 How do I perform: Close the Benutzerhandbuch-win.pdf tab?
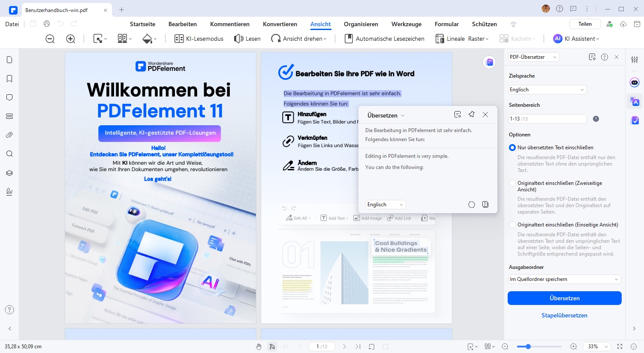click(106, 10)
